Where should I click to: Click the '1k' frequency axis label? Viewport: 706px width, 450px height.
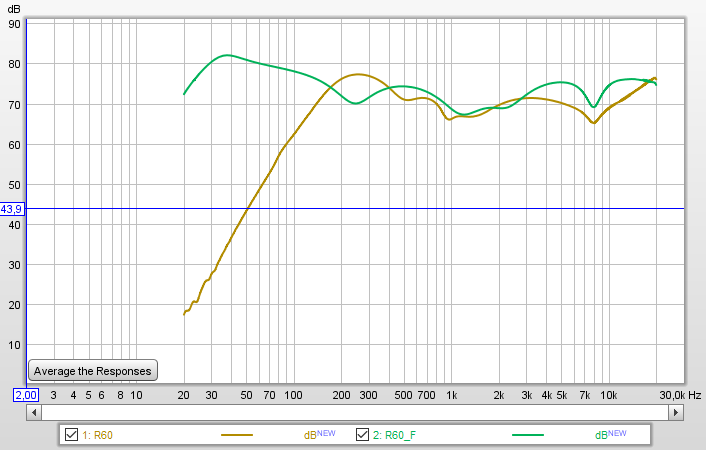point(452,395)
